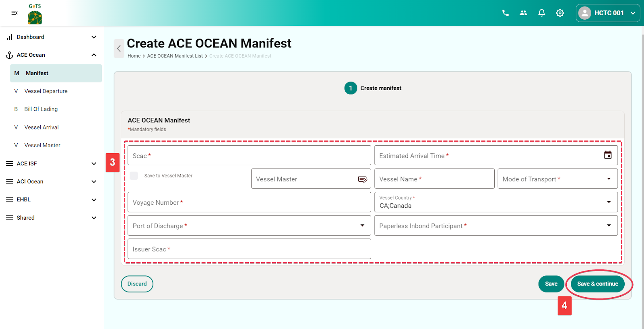This screenshot has height=329, width=644.
Task: Click ACE OCEAN Manifest List breadcrumb link
Action: click(x=175, y=56)
